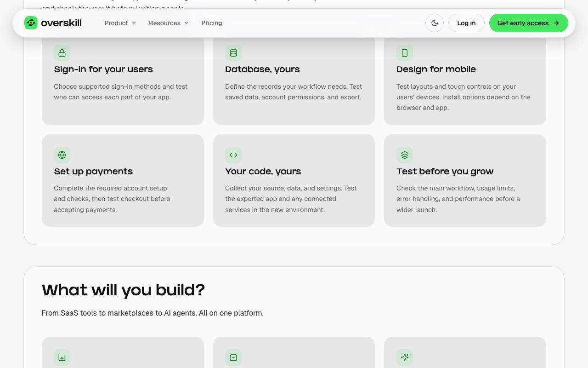The width and height of the screenshot is (588, 368).
Task: Click the 'Define the records your workflow needs' description
Action: point(294,92)
